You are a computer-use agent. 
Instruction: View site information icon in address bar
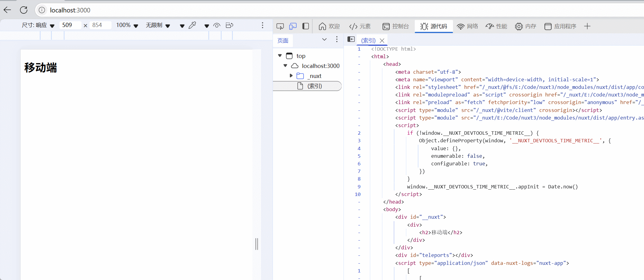pos(42,10)
